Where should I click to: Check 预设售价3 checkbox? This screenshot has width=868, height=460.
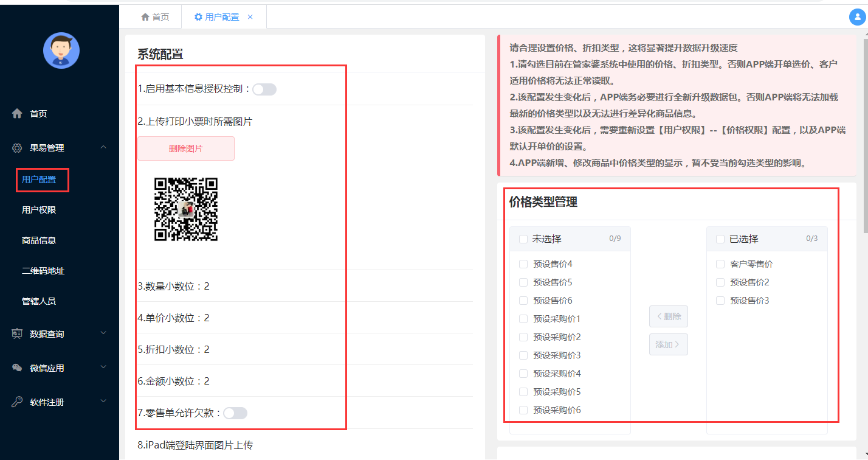pos(720,301)
